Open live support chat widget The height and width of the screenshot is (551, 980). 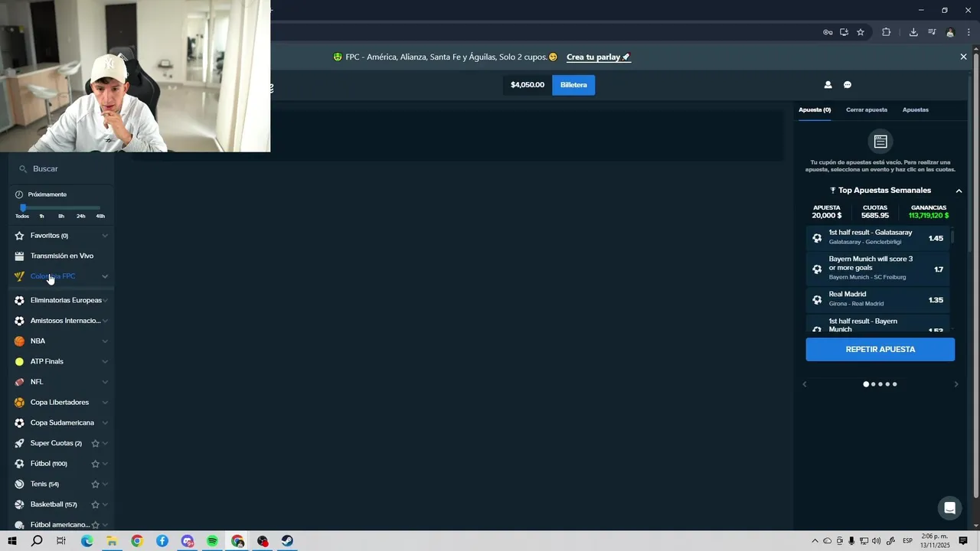click(x=949, y=508)
